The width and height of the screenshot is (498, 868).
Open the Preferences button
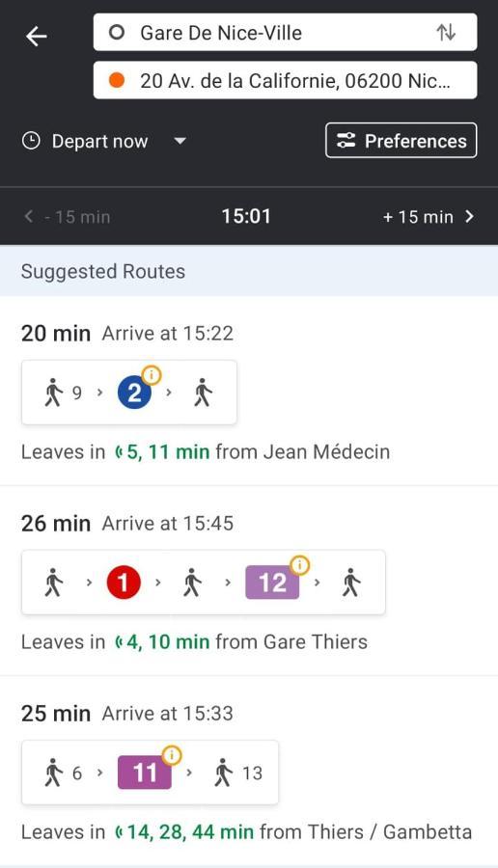pyautogui.click(x=401, y=141)
